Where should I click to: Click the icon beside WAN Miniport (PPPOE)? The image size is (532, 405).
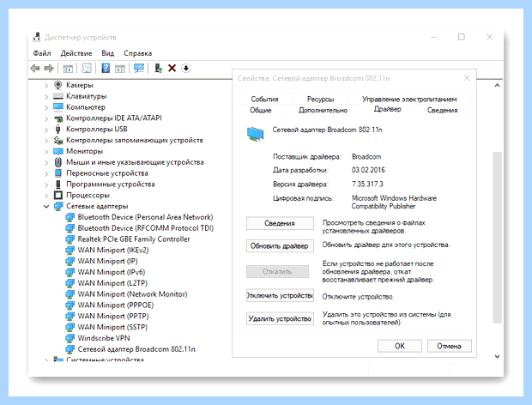(70, 305)
